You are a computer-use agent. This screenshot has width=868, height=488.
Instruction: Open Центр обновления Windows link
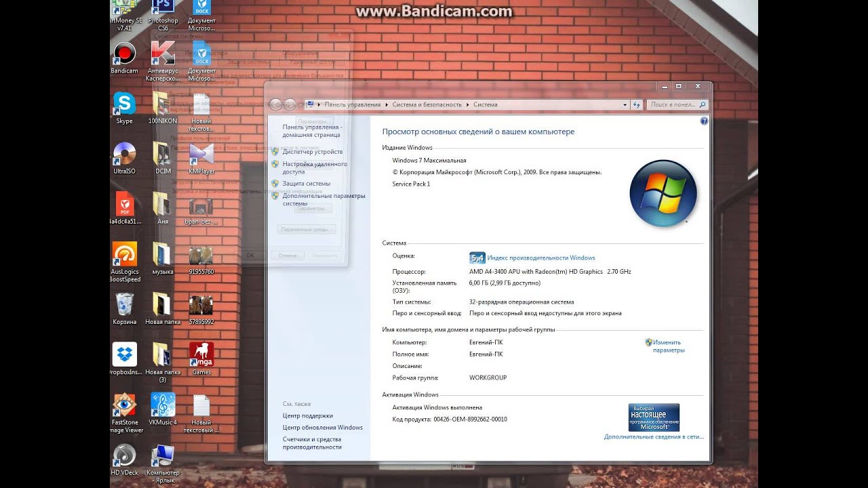click(323, 428)
